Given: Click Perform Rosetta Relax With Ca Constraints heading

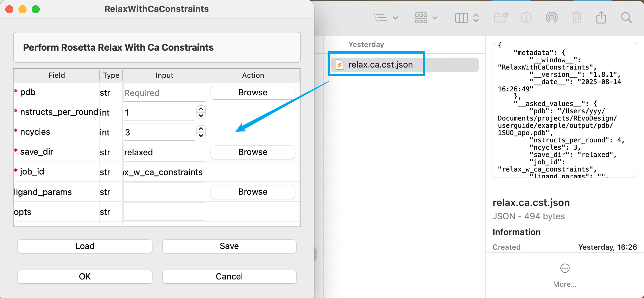Looking at the screenshot, I should [118, 47].
